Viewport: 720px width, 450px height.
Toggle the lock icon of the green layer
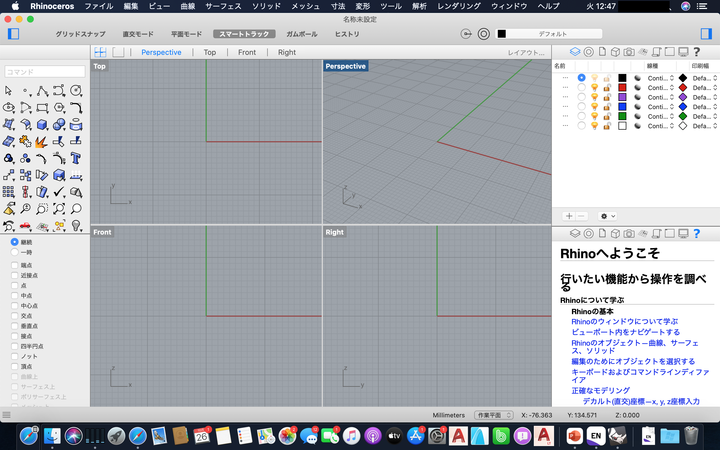coord(607,116)
